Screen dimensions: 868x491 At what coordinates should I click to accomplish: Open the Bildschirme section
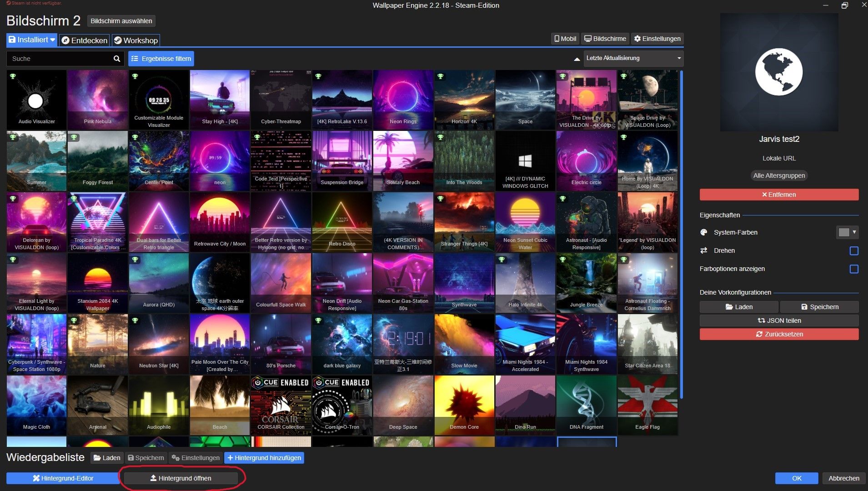click(605, 39)
